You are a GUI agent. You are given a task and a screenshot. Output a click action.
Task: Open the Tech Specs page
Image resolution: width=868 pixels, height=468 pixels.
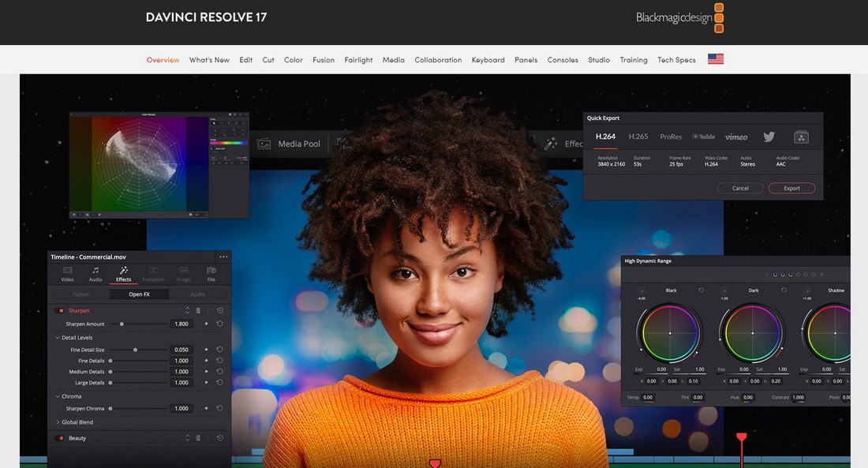(x=676, y=60)
